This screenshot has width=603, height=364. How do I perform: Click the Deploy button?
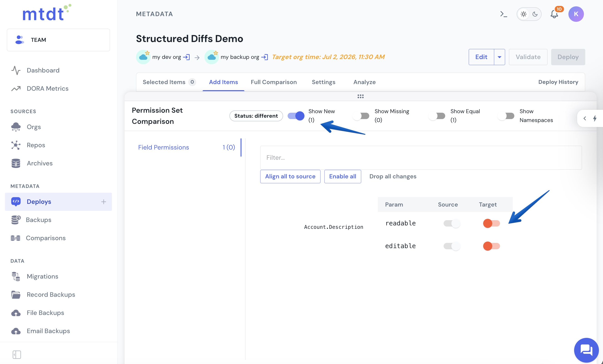[x=568, y=57]
